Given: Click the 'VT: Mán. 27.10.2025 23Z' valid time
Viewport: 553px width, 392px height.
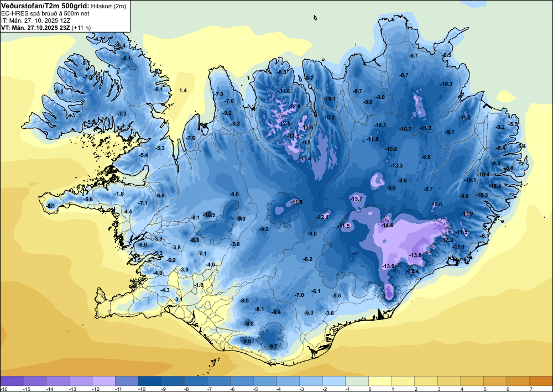Looking at the screenshot, I should [x=35, y=28].
